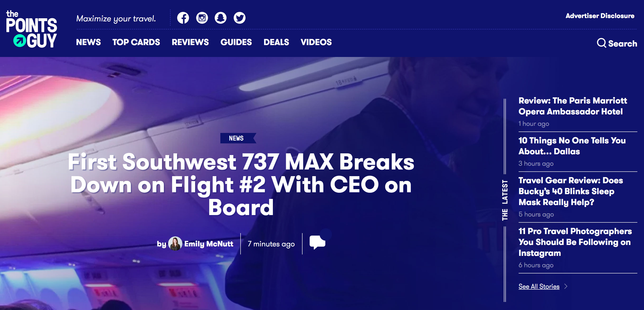Image resolution: width=644 pixels, height=310 pixels.
Task: Open The Points Guy Facebook page icon
Action: tap(183, 18)
